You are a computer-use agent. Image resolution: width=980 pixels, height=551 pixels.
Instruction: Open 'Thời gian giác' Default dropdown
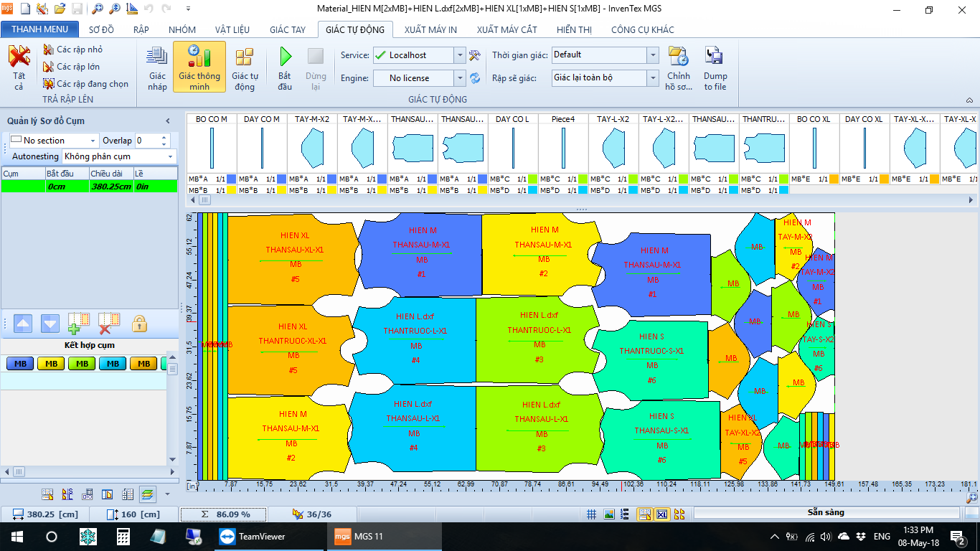[x=652, y=55]
